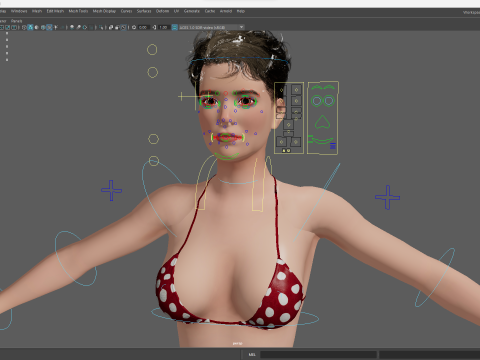Select the bottom-left square slider in control board
480x360 pixels.
point(281,142)
